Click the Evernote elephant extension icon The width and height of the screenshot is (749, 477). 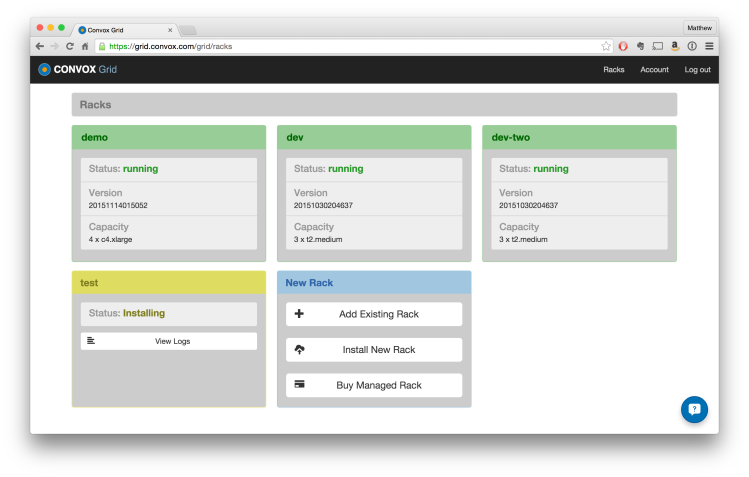[x=640, y=46]
